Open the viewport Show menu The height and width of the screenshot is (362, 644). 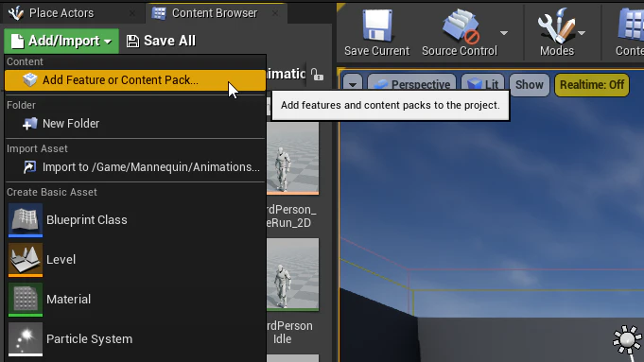coord(530,85)
